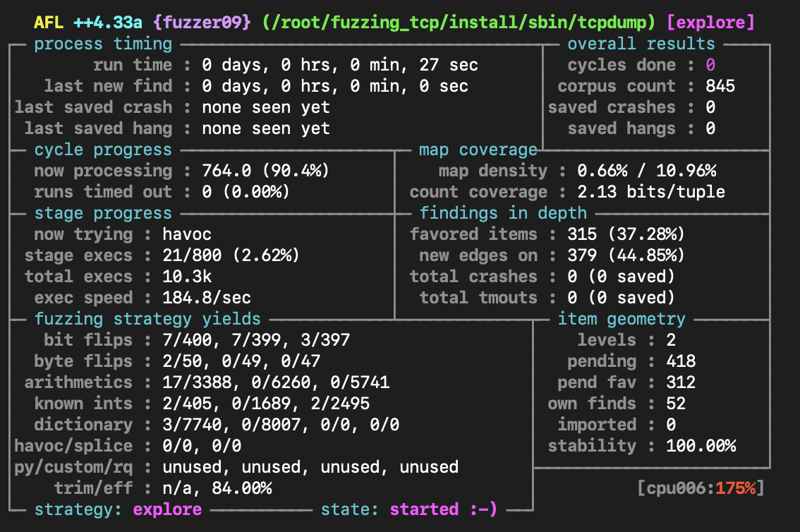800x532 pixels.
Task: Select the own finds value 52
Action: point(676,404)
